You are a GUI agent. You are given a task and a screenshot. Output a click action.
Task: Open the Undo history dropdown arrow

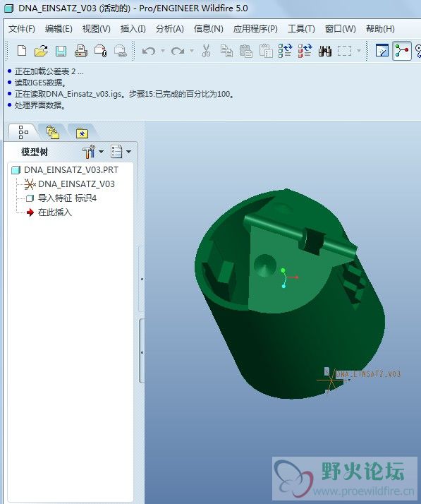pos(163,51)
